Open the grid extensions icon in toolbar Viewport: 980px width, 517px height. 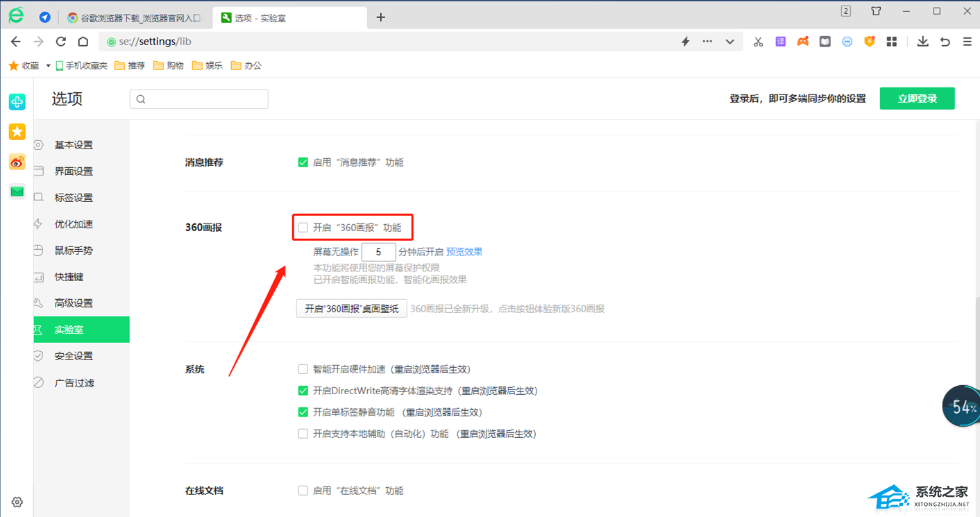pos(892,42)
